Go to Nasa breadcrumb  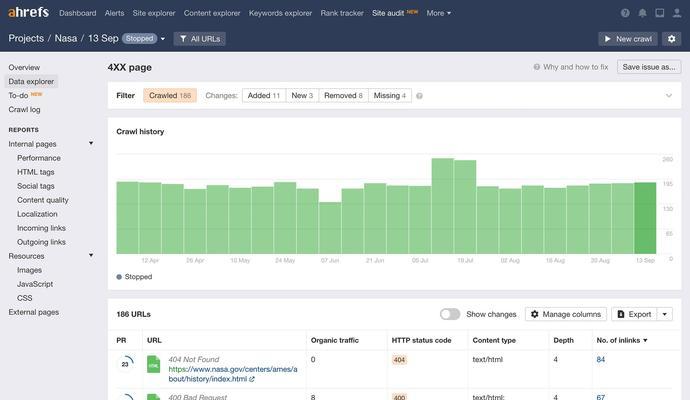pos(66,38)
